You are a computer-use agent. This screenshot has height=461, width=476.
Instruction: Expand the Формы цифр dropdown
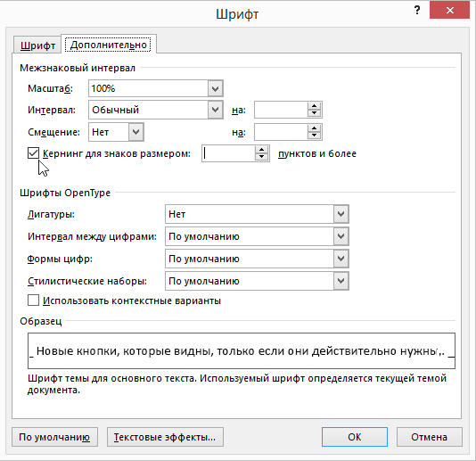click(x=341, y=259)
